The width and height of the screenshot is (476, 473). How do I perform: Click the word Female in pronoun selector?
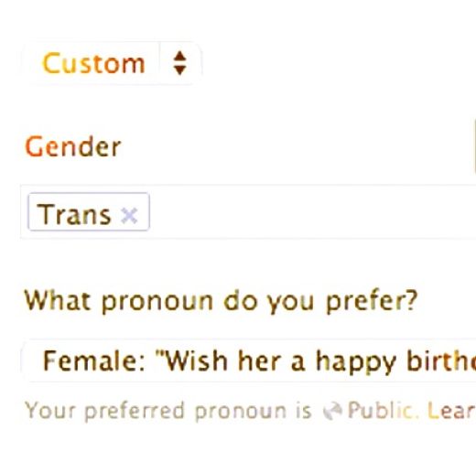[x=91, y=360]
